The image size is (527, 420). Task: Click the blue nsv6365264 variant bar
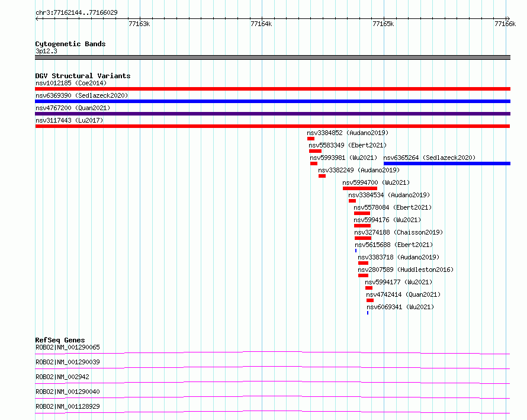click(x=447, y=163)
